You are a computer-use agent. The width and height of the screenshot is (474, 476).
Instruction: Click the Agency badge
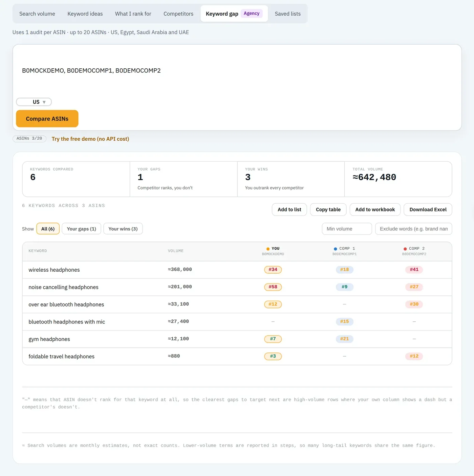pyautogui.click(x=252, y=14)
